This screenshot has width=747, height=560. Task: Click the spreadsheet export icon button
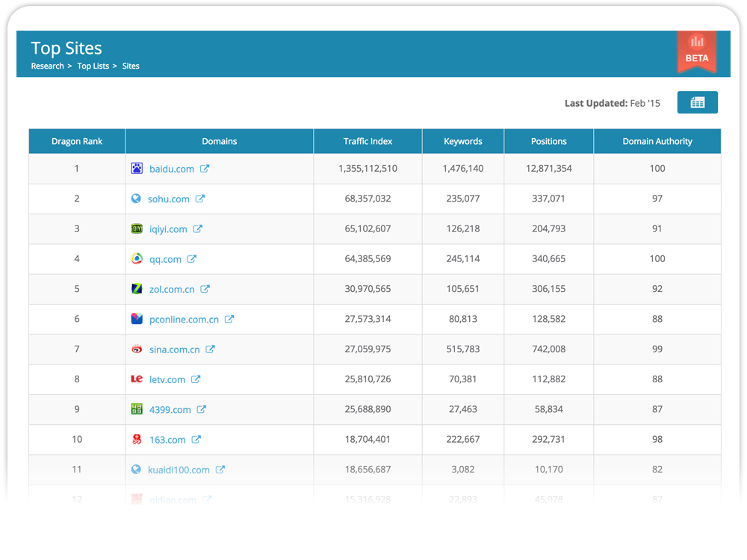click(697, 103)
